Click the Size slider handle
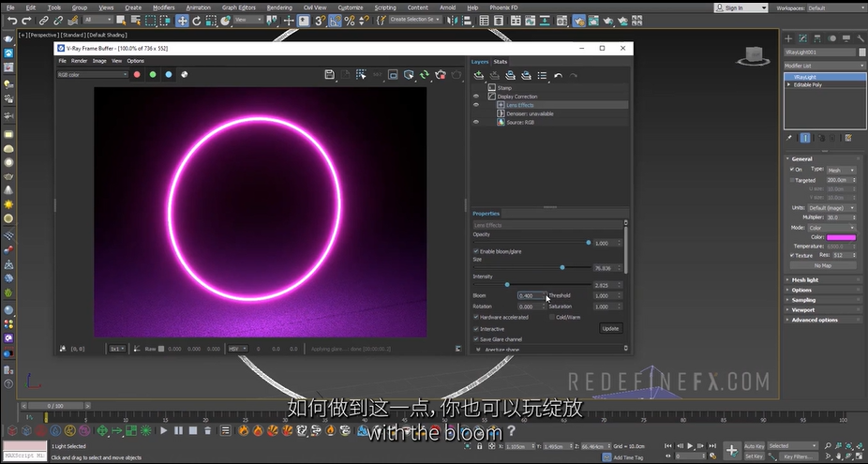The image size is (868, 464). pos(561,267)
